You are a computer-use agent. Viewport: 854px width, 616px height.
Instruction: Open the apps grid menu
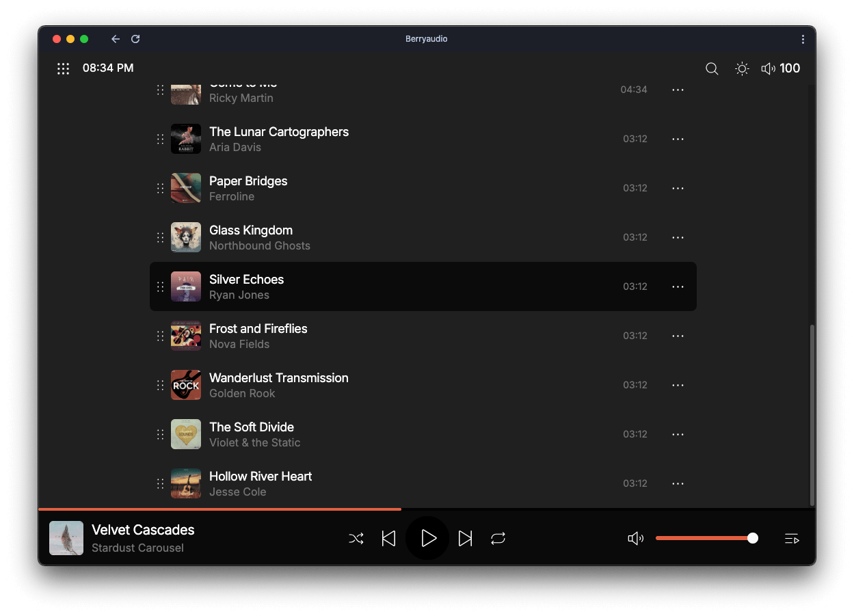(64, 68)
